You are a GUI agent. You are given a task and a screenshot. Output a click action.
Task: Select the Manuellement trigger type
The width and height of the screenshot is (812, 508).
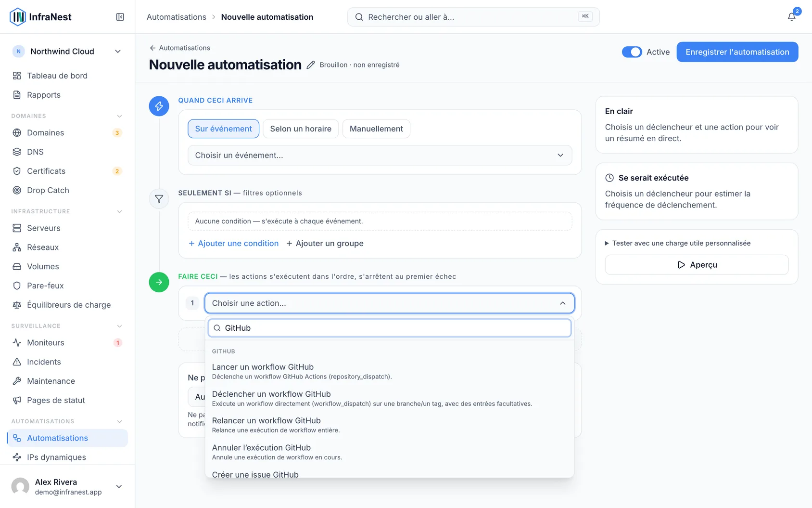point(376,129)
